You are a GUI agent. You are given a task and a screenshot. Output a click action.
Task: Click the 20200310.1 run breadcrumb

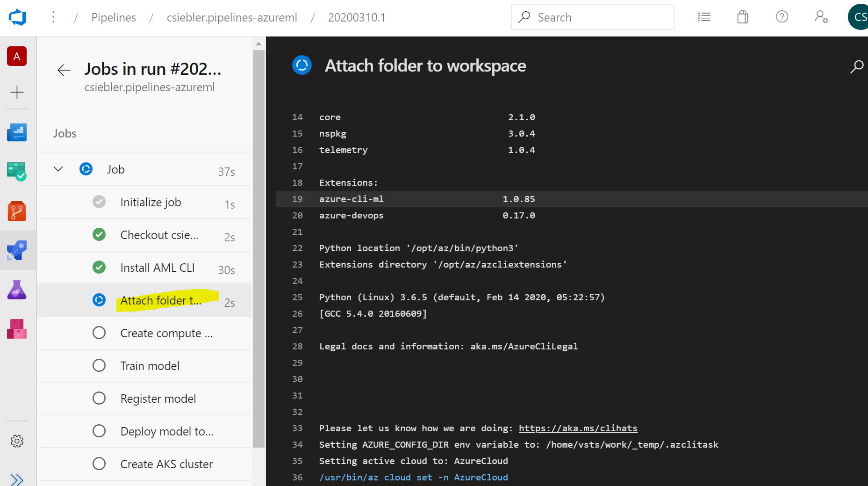tap(357, 18)
